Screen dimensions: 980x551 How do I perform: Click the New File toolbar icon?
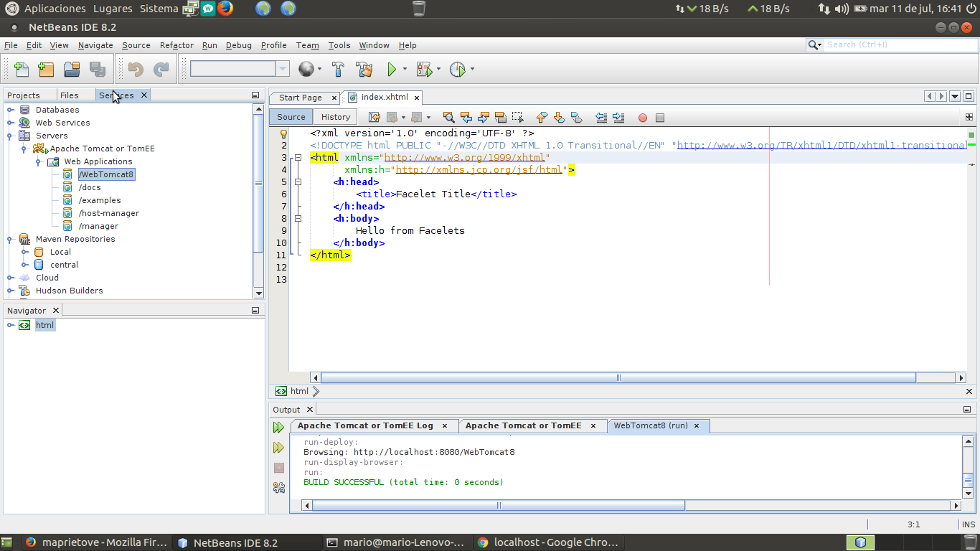[x=22, y=70]
